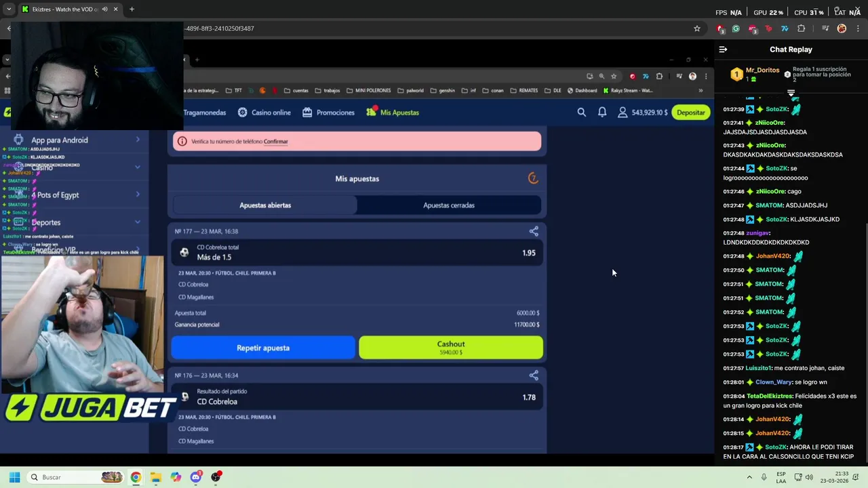The width and height of the screenshot is (868, 488).
Task: Show hidden system tray icons
Action: coord(749,477)
